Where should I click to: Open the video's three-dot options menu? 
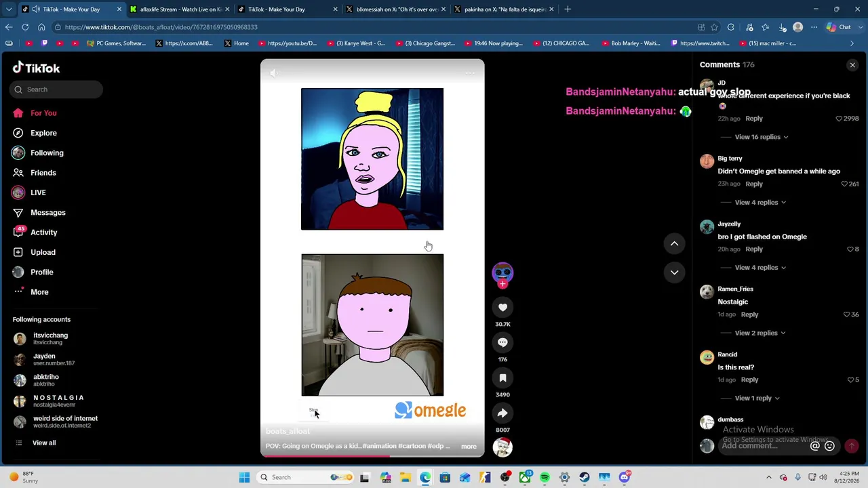tap(470, 73)
